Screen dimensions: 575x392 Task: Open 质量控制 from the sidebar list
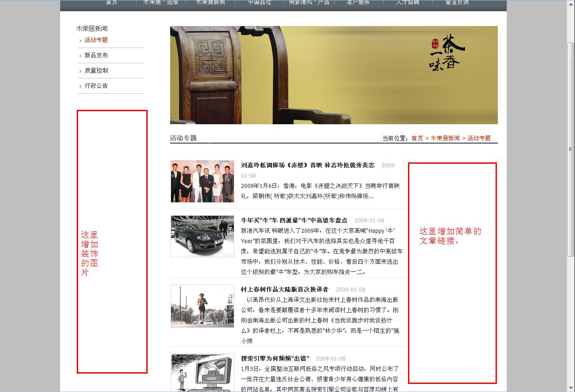[x=96, y=70]
